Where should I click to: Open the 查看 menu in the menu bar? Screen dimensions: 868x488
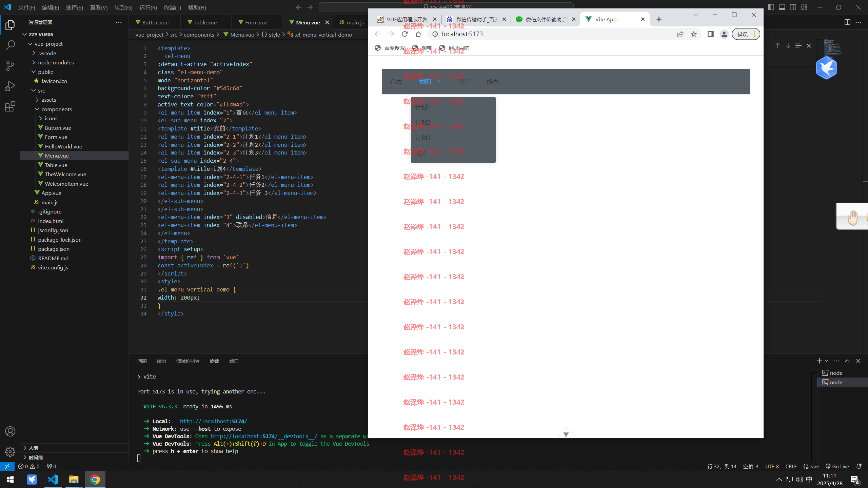point(99,7)
